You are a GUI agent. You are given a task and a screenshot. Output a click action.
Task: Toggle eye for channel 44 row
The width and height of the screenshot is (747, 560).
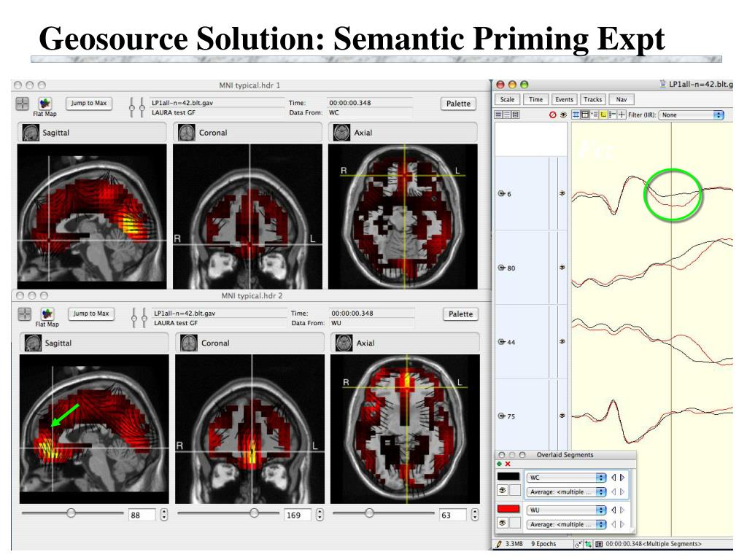coord(562,341)
